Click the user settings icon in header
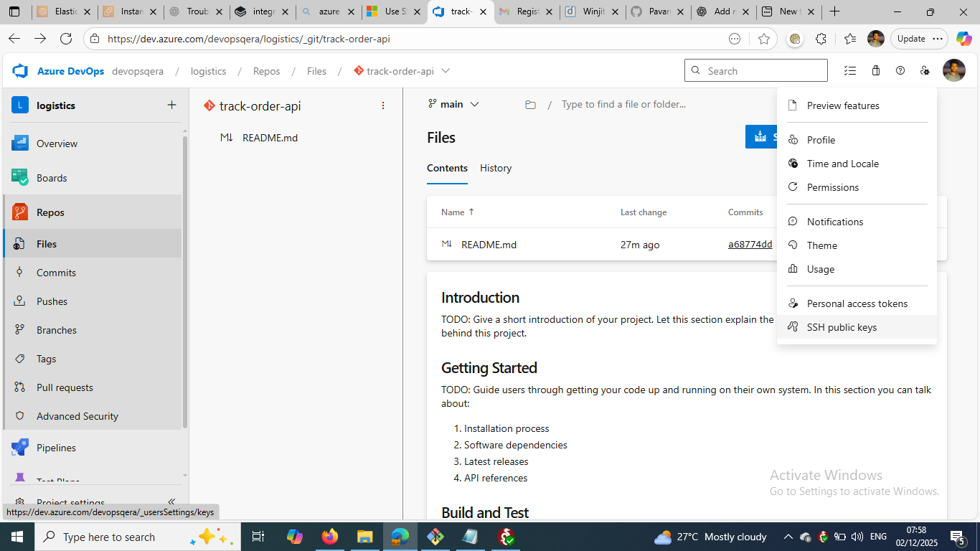The image size is (980, 551). (x=925, y=70)
